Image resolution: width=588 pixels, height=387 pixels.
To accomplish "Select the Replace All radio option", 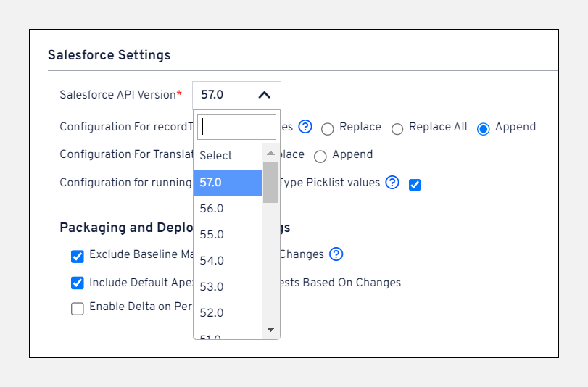I will click(397, 128).
